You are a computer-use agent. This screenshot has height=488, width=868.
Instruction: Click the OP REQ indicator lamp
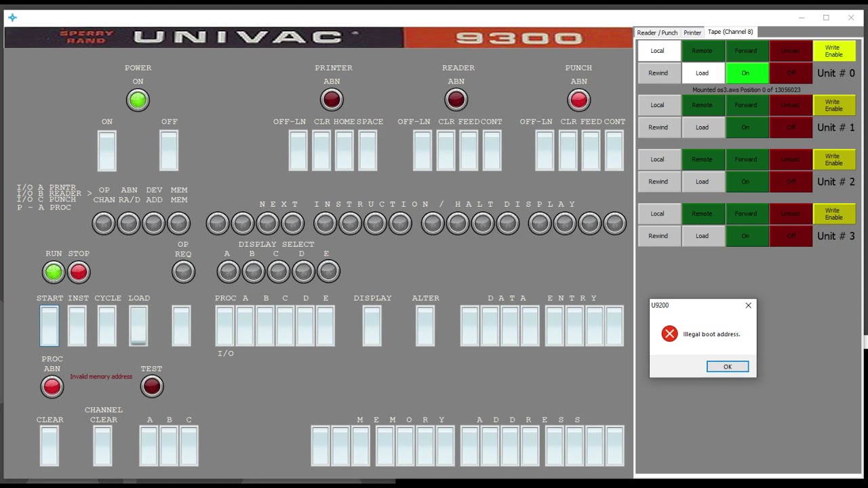point(183,272)
